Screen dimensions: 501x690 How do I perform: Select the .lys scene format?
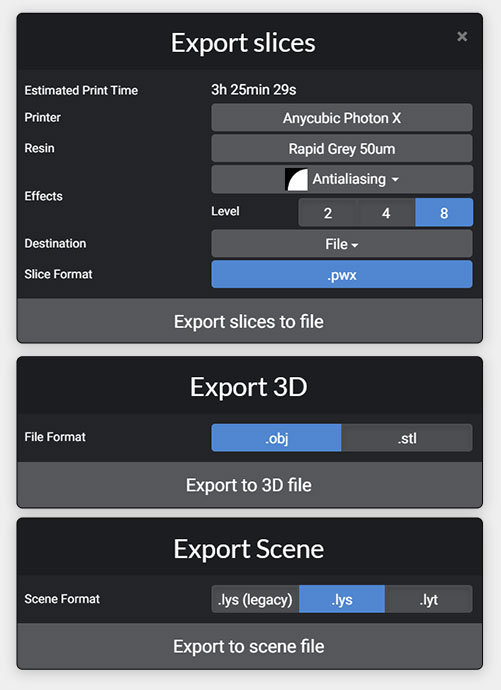pos(342,599)
